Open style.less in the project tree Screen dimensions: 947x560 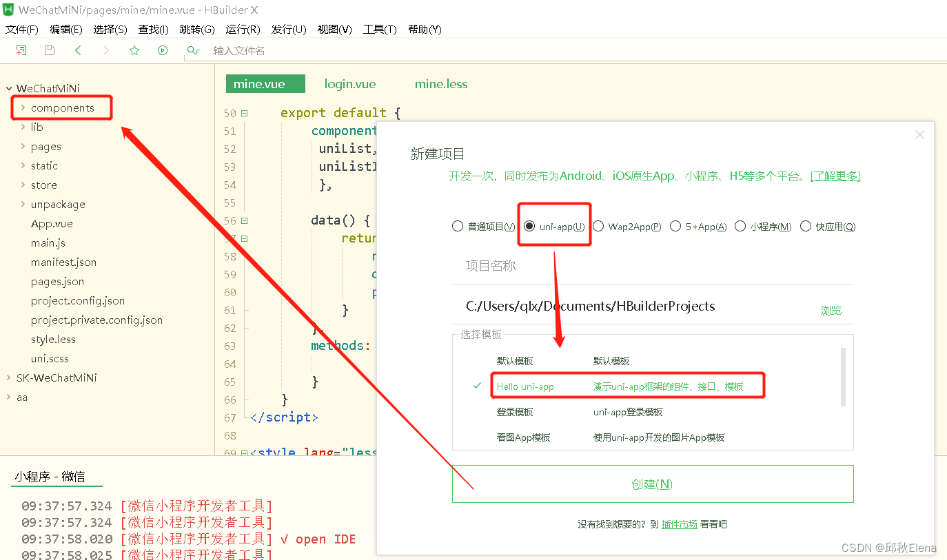pyautogui.click(x=53, y=340)
